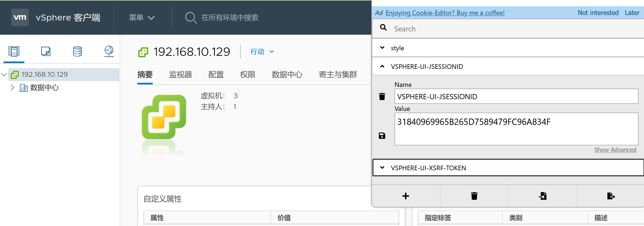
Task: Open the Storage inventory icon
Action: 77,51
